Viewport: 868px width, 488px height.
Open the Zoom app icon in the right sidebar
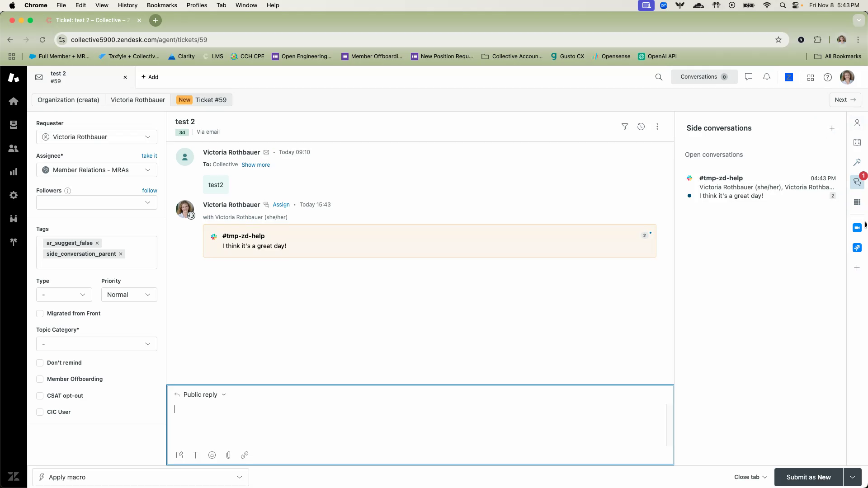[857, 228]
